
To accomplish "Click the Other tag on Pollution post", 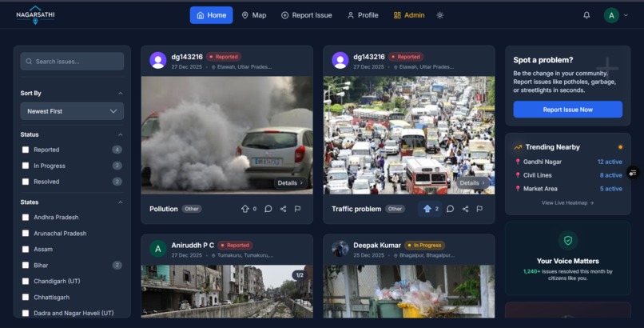I will coord(192,209).
